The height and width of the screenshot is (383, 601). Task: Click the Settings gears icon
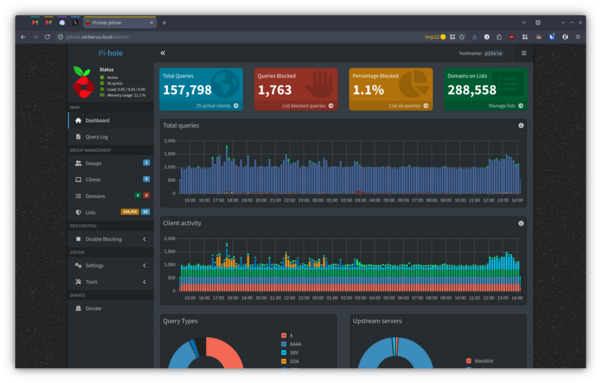pyautogui.click(x=78, y=265)
